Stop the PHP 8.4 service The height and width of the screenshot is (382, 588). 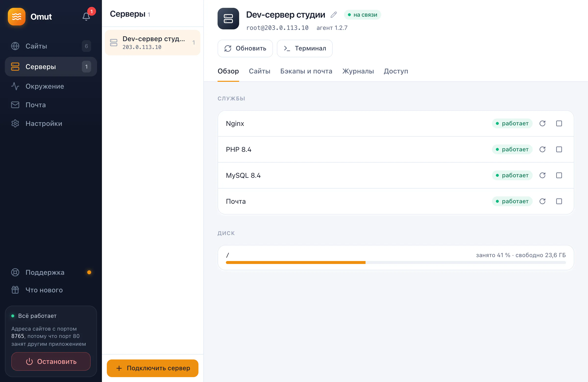[x=559, y=149]
